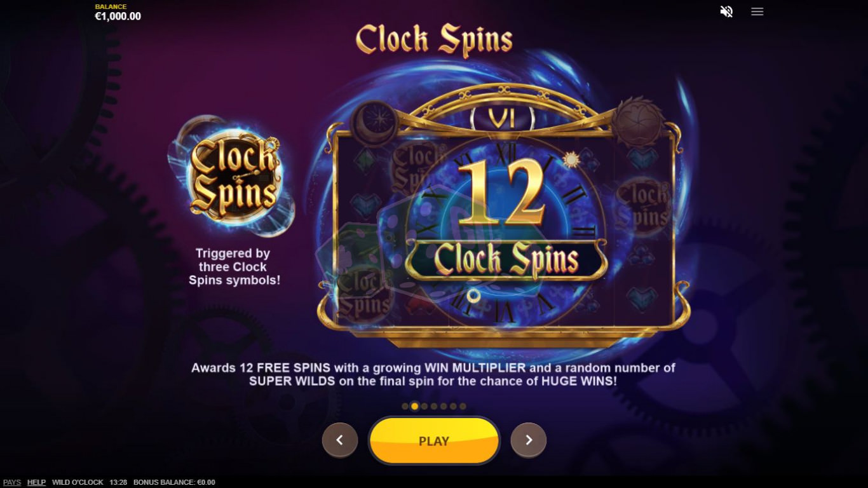Go to the previous intro slide
Viewport: 868px width, 488px height.
[340, 440]
